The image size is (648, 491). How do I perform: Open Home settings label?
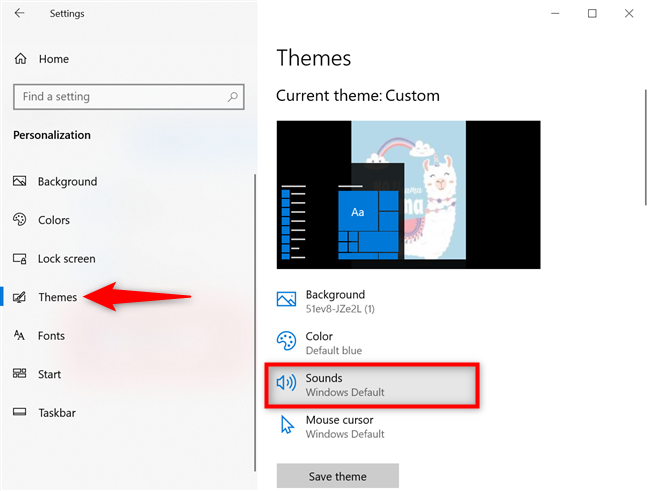coord(54,59)
